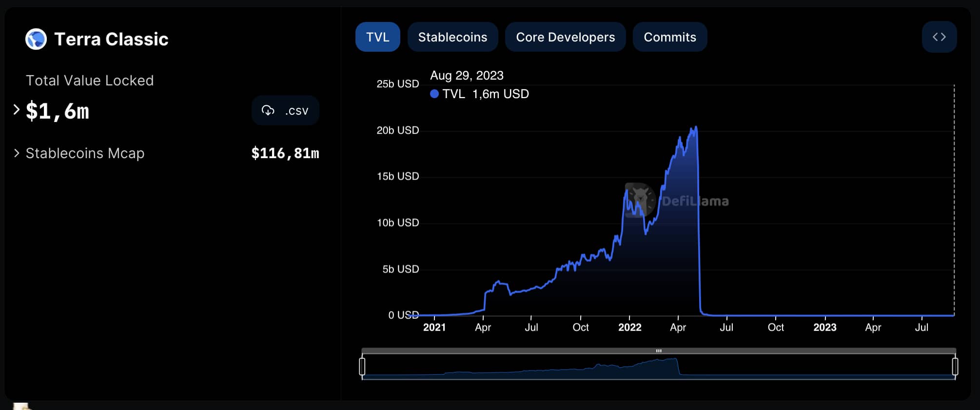
Task: Switch to the Stablecoins tab
Action: pos(452,37)
